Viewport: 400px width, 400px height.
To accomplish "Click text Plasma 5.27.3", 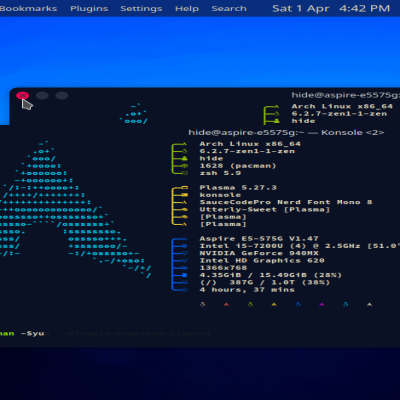I will (x=238, y=188).
